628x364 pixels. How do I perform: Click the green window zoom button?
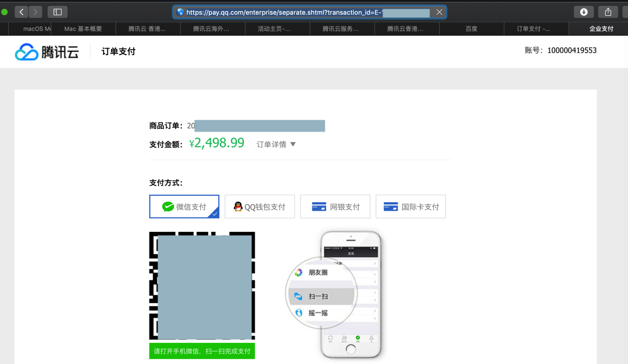click(x=4, y=12)
